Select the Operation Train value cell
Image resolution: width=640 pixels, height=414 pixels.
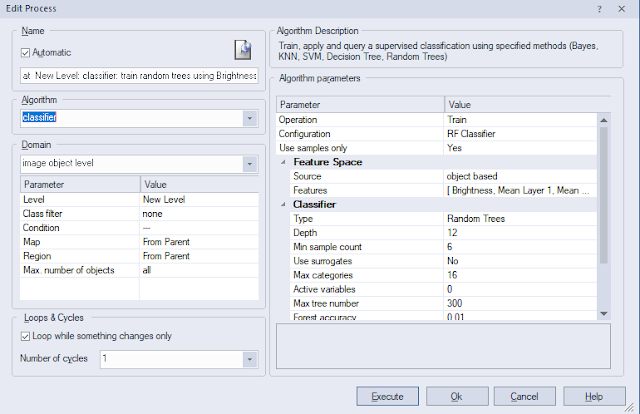(x=520, y=119)
